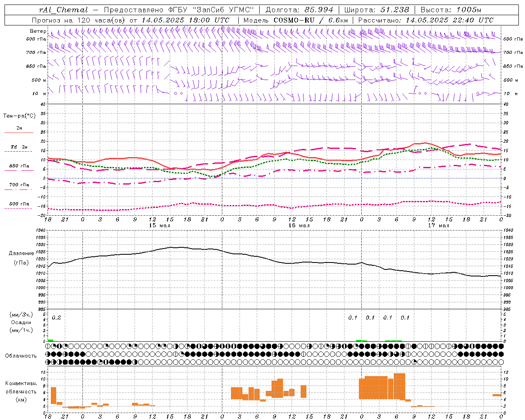This screenshot has height=420, width=525.
Task: Click the left 10 м wind level label
Action: click(x=40, y=94)
